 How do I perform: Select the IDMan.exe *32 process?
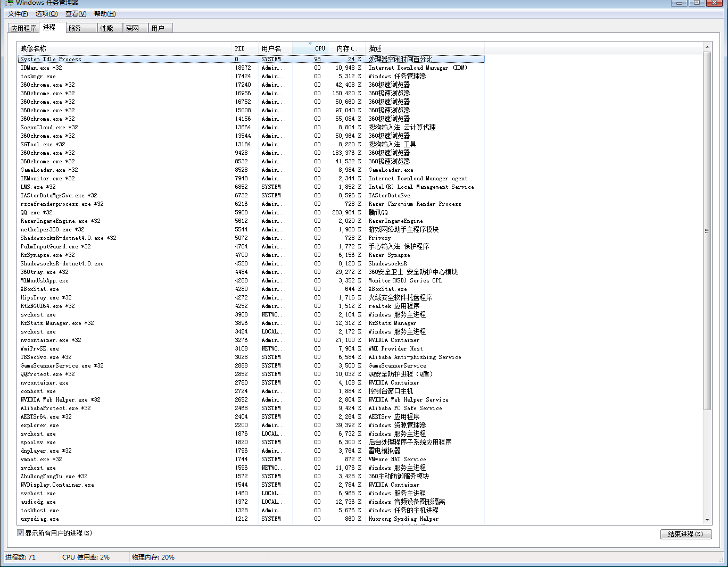point(251,68)
